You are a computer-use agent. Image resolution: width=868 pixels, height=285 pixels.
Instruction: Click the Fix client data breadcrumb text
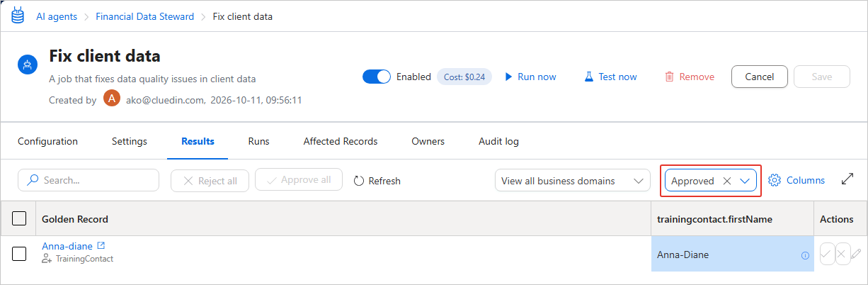tap(243, 16)
